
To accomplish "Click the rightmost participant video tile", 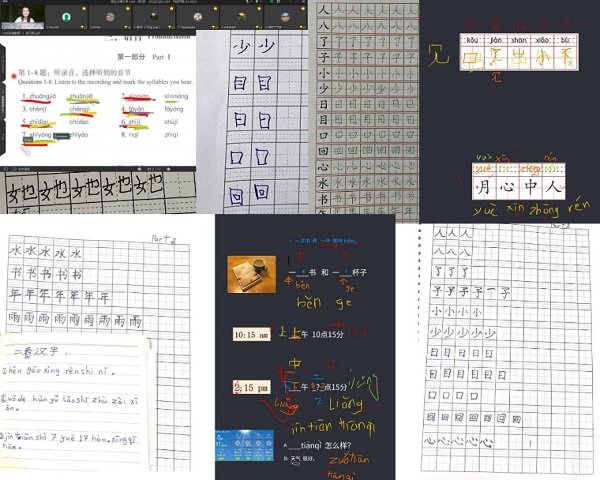I will click(281, 16).
